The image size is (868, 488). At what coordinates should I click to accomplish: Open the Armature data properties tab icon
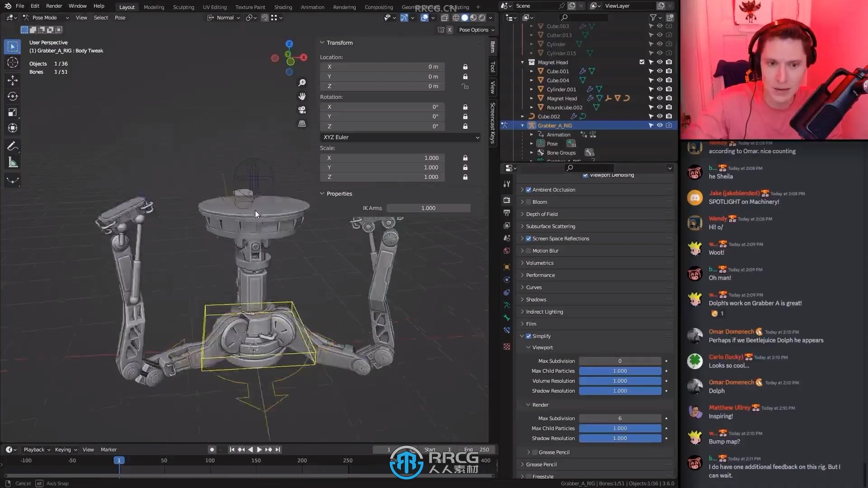(507, 305)
